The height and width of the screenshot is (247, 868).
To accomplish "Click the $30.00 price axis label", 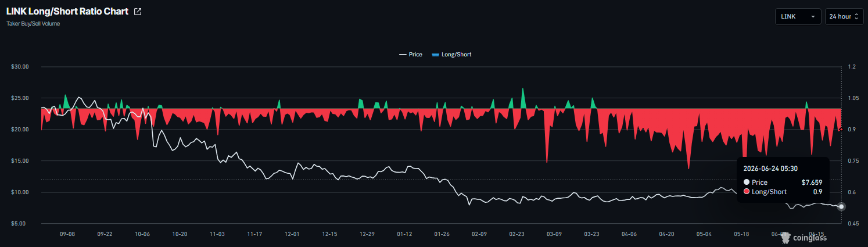I will pos(20,67).
